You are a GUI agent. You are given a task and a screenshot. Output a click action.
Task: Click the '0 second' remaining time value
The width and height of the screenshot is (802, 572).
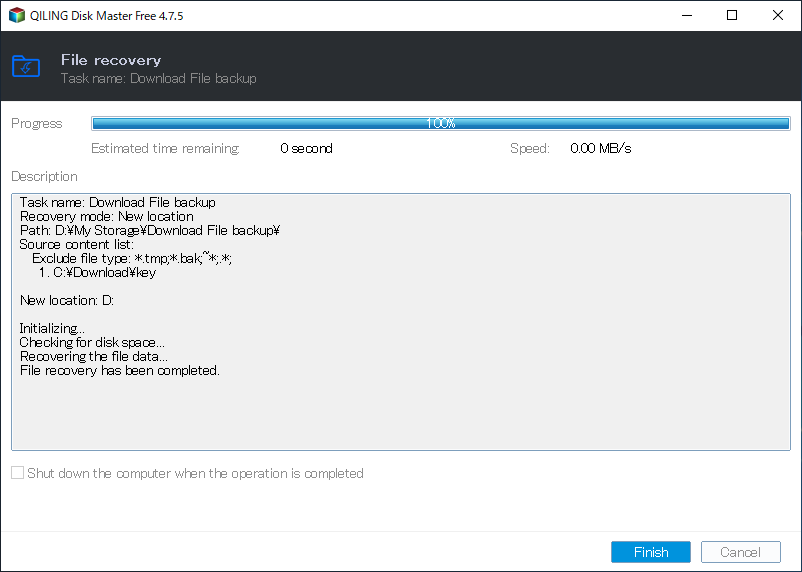coord(306,148)
